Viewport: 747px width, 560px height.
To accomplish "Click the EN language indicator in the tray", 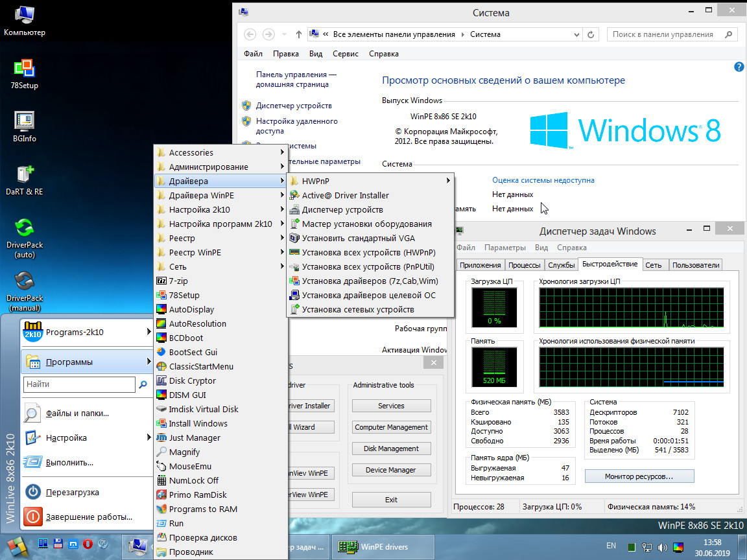I will tap(610, 546).
